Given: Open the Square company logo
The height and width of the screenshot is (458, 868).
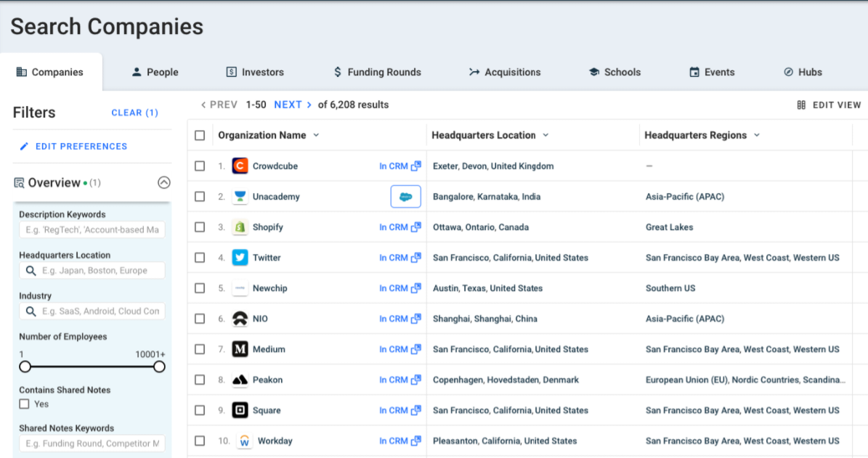Looking at the screenshot, I should point(240,410).
